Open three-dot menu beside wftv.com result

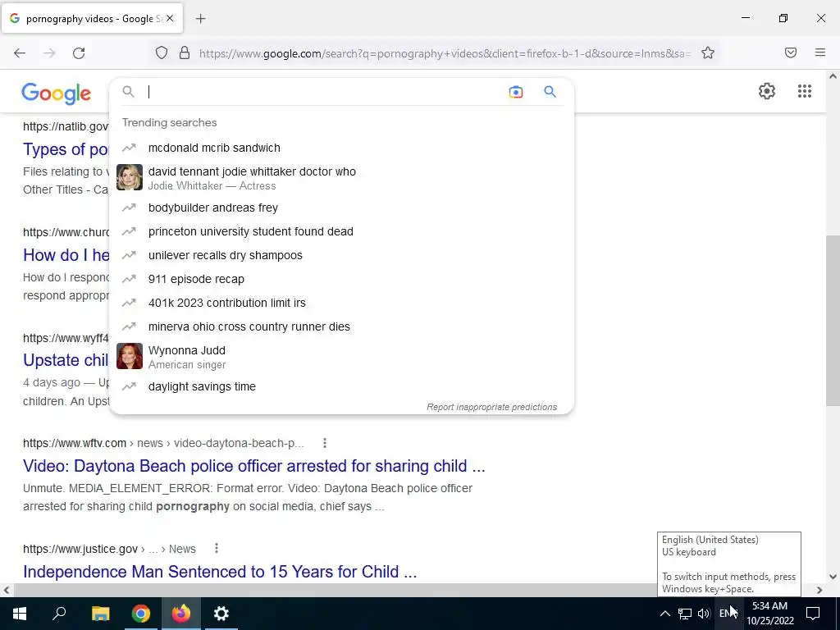[x=325, y=443]
